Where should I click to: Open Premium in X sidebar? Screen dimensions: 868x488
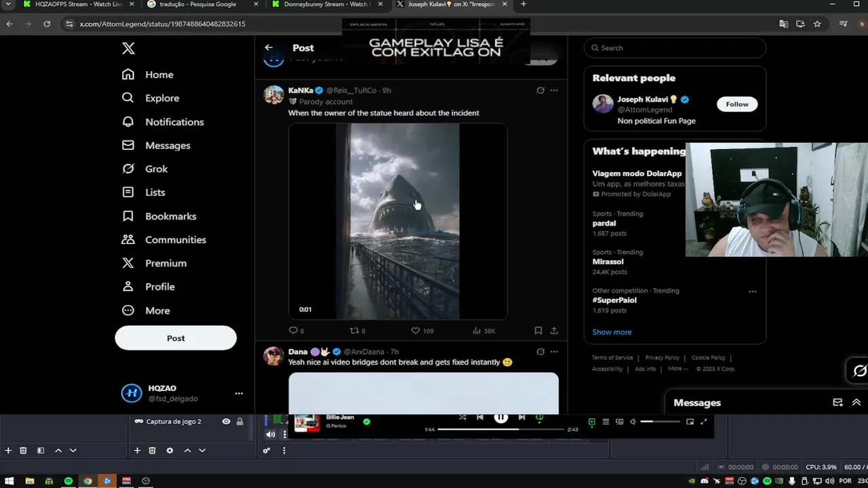[x=154, y=263]
